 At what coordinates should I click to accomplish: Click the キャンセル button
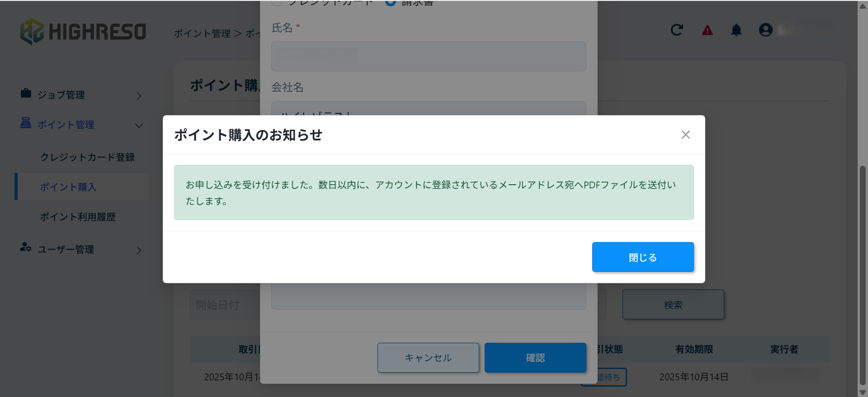[x=428, y=358]
